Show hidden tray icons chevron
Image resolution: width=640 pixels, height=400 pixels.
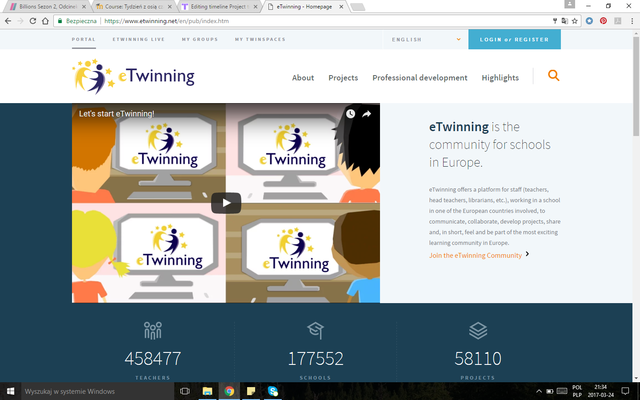pyautogui.click(x=539, y=391)
